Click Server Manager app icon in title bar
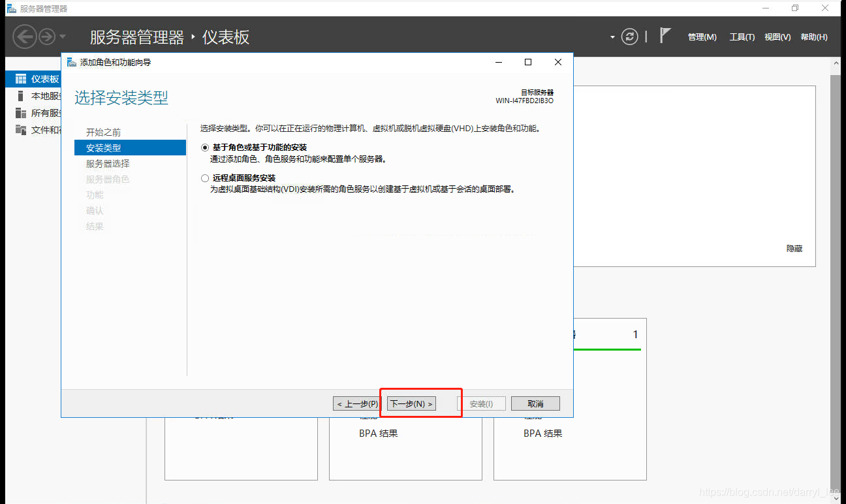The image size is (846, 504). click(12, 8)
